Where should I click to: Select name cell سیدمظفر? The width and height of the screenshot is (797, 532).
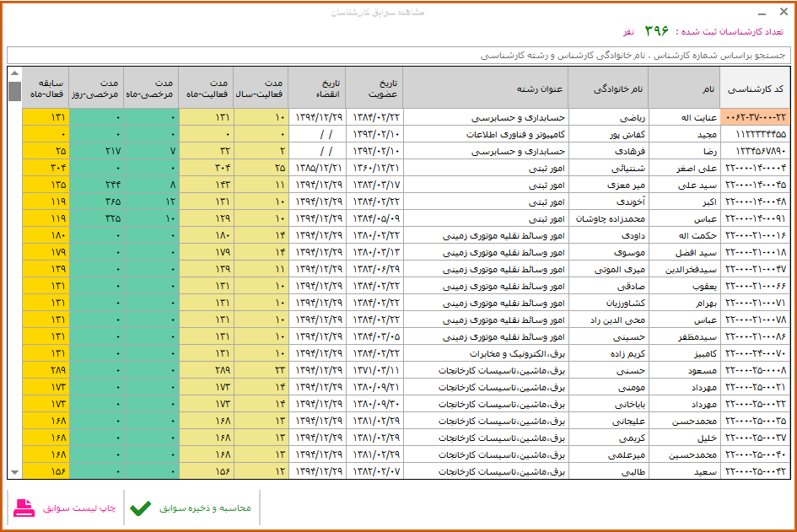(685, 336)
